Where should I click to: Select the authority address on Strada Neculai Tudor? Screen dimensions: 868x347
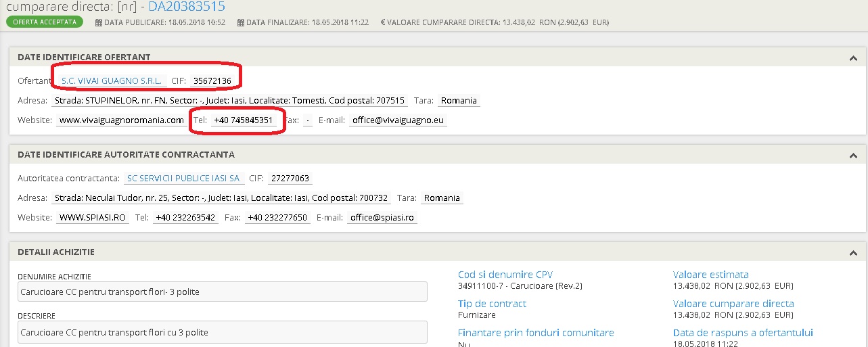pos(221,198)
